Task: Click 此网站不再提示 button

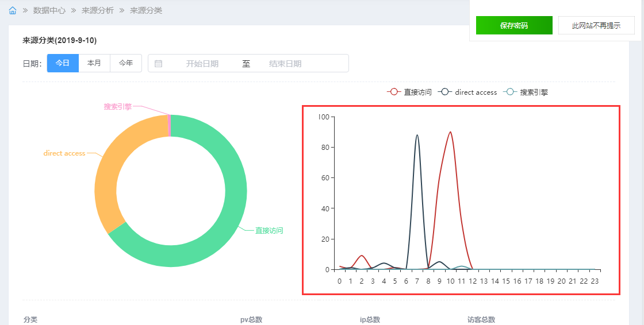Action: click(x=596, y=25)
